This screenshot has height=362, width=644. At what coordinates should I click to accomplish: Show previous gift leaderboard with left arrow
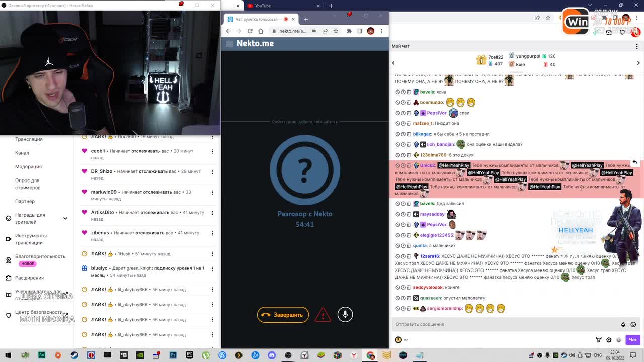393,63
